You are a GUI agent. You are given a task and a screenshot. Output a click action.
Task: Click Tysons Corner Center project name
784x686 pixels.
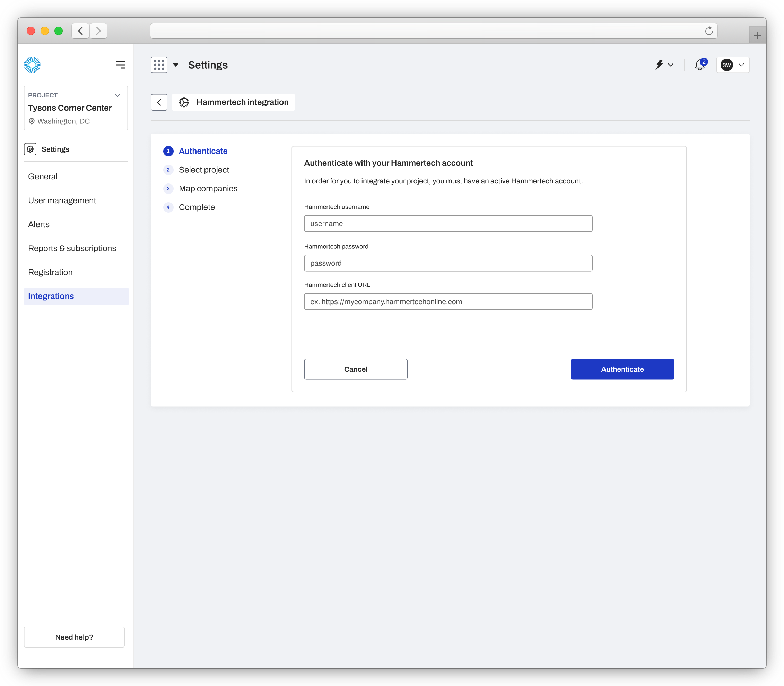point(70,108)
